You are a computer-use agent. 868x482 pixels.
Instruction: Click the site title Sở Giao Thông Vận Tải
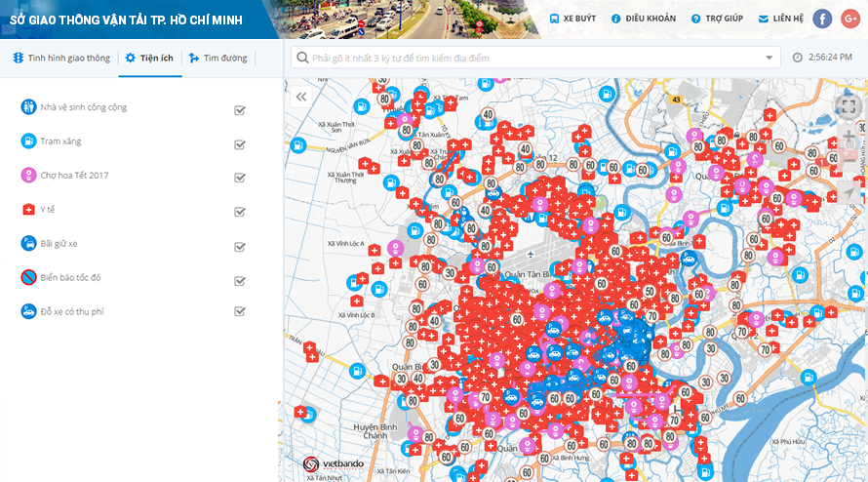coord(126,20)
